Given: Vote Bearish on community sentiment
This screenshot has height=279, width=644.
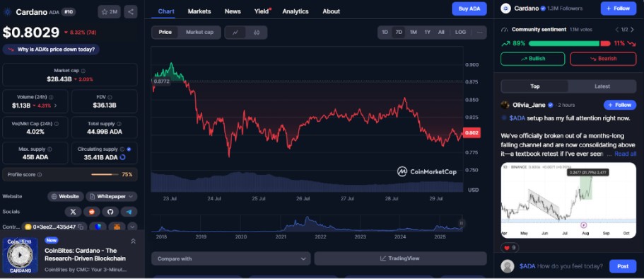Looking at the screenshot, I should coord(603,59).
